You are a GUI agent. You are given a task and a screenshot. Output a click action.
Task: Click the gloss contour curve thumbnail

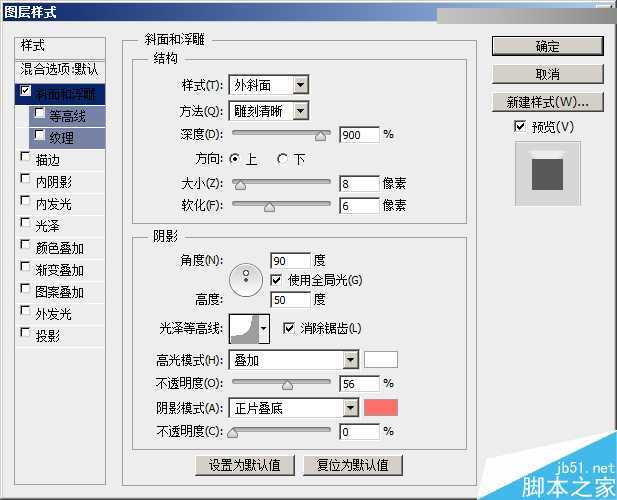click(243, 327)
